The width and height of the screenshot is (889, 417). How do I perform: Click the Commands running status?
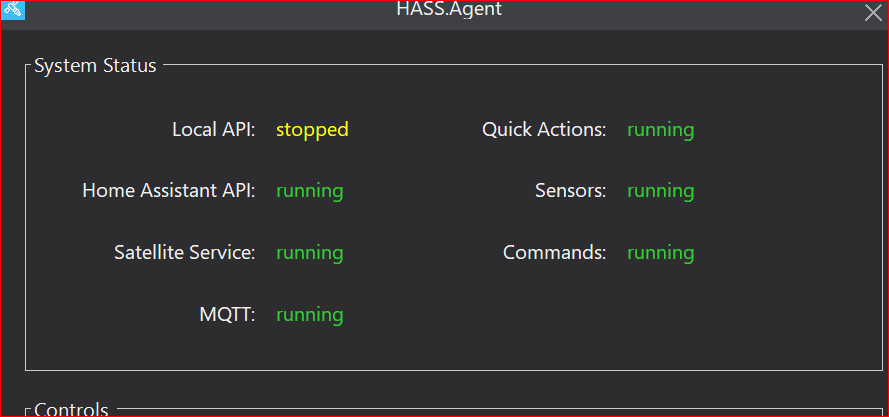click(660, 253)
